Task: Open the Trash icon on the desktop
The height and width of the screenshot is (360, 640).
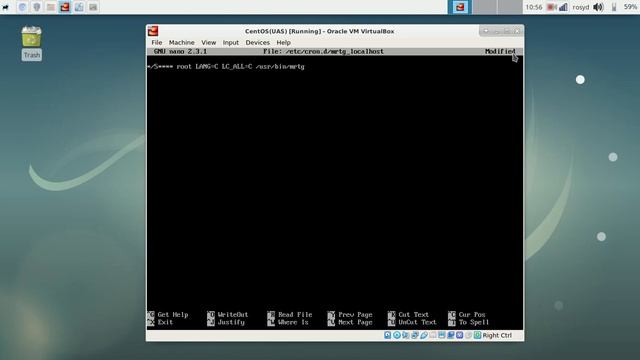Action: point(31,43)
